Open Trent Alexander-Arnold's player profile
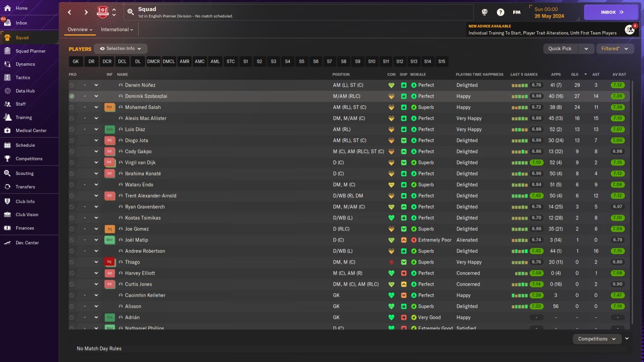The image size is (644, 362). (150, 196)
